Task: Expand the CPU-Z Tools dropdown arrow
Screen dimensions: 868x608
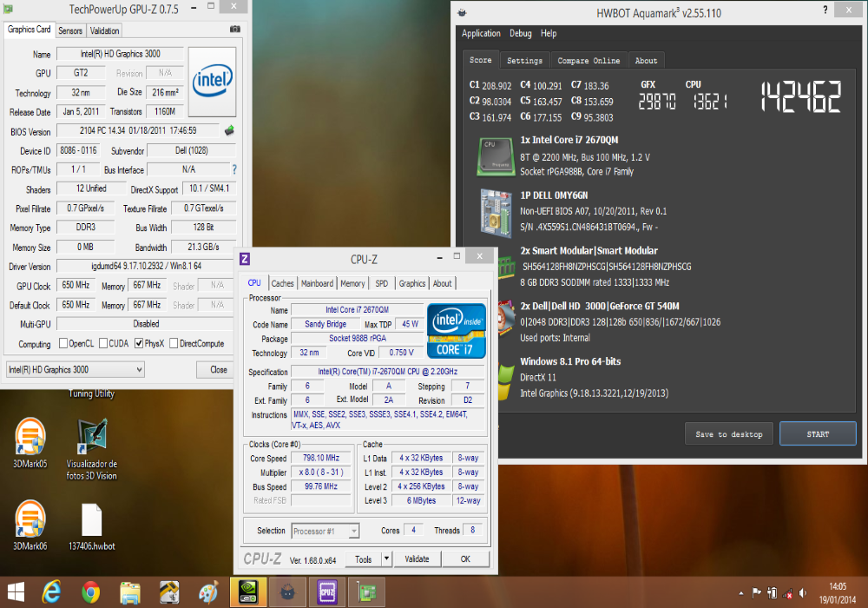Action: (387, 559)
